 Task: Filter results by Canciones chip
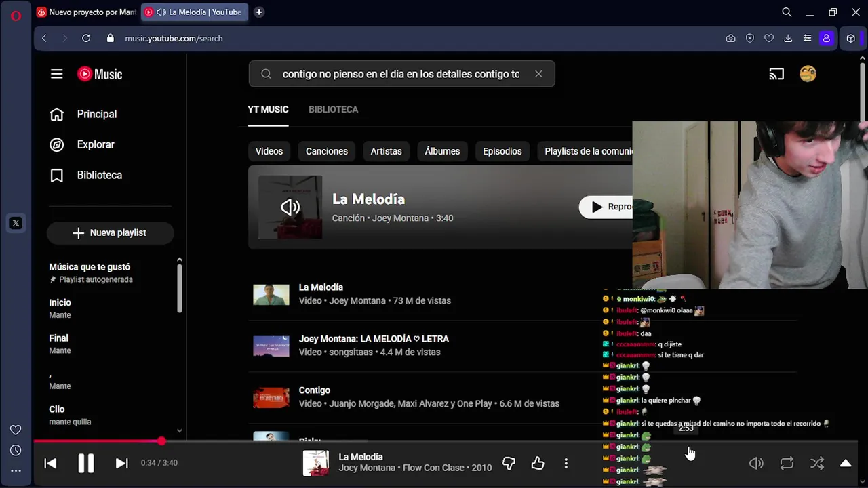point(326,151)
